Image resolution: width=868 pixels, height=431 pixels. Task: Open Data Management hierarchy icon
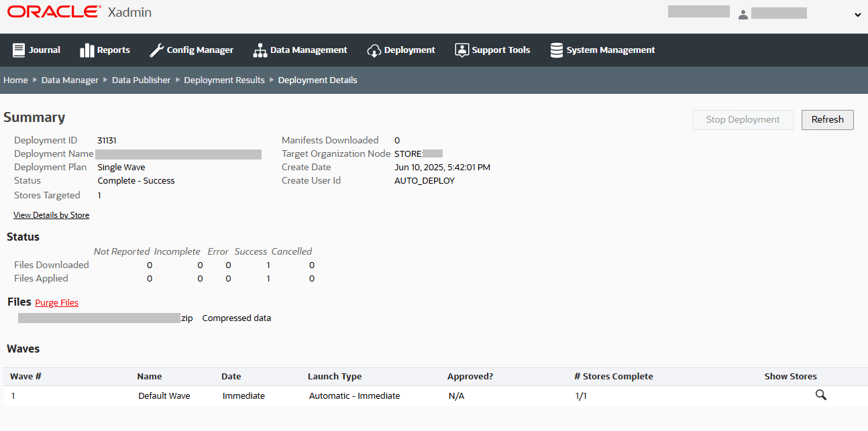point(260,50)
